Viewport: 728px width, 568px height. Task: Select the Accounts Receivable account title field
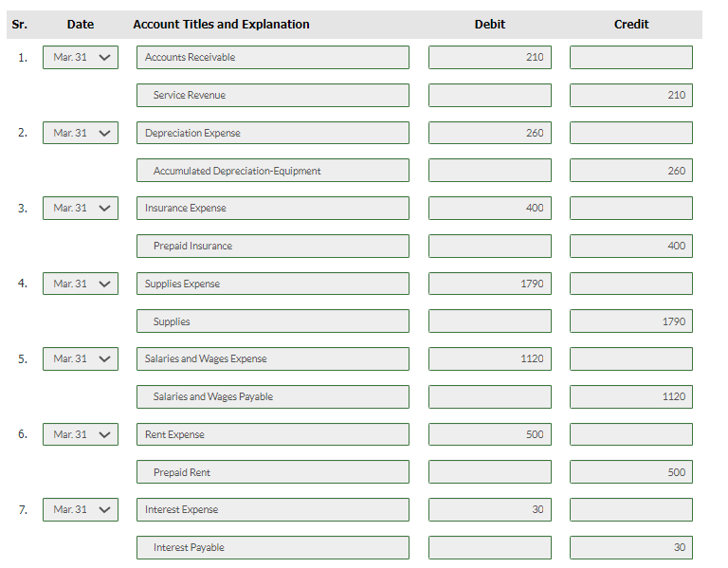pyautogui.click(x=273, y=57)
